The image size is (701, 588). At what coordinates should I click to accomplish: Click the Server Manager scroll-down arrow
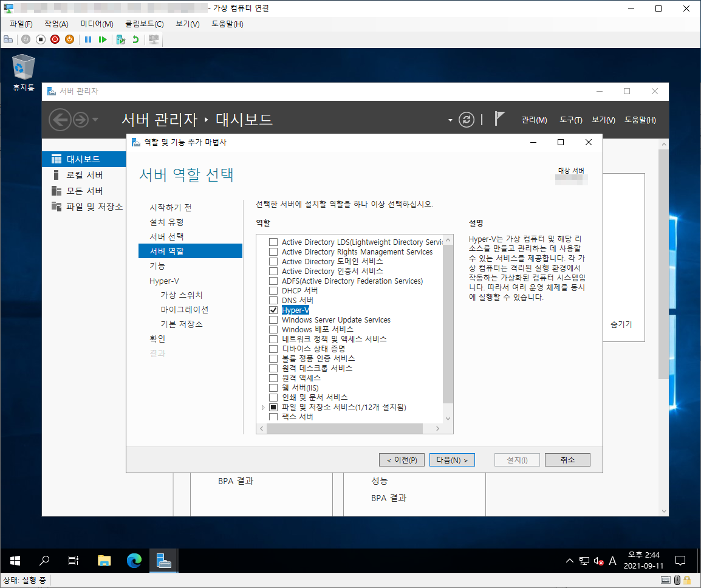tap(664, 511)
